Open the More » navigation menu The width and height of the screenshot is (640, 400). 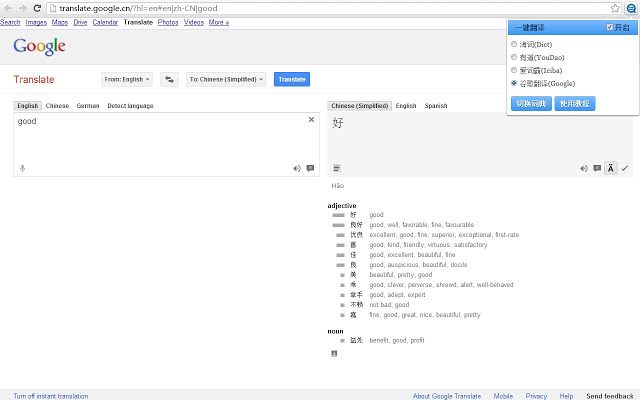pos(219,22)
